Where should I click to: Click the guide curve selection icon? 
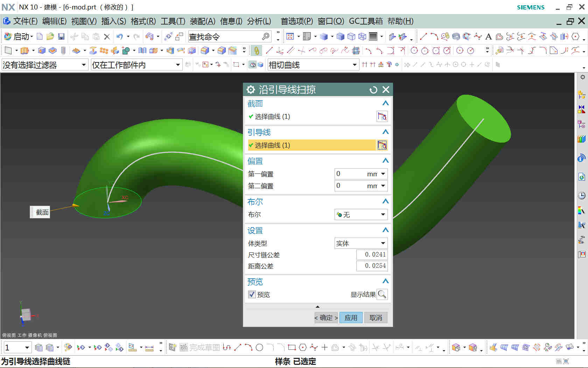(x=382, y=145)
